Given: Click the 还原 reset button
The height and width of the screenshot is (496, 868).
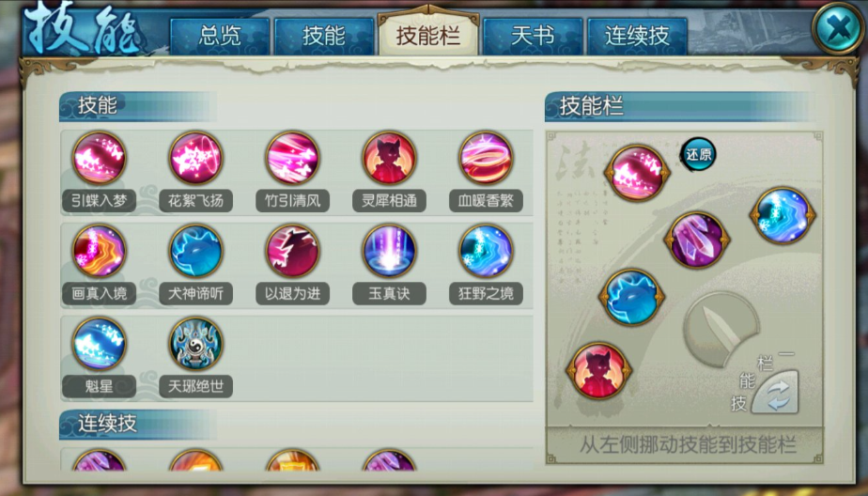Looking at the screenshot, I should (x=698, y=154).
